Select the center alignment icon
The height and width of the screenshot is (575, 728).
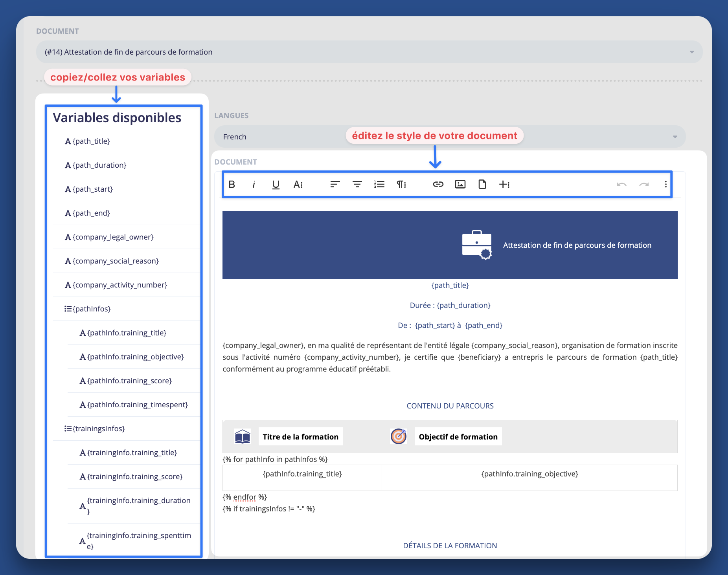[357, 184]
